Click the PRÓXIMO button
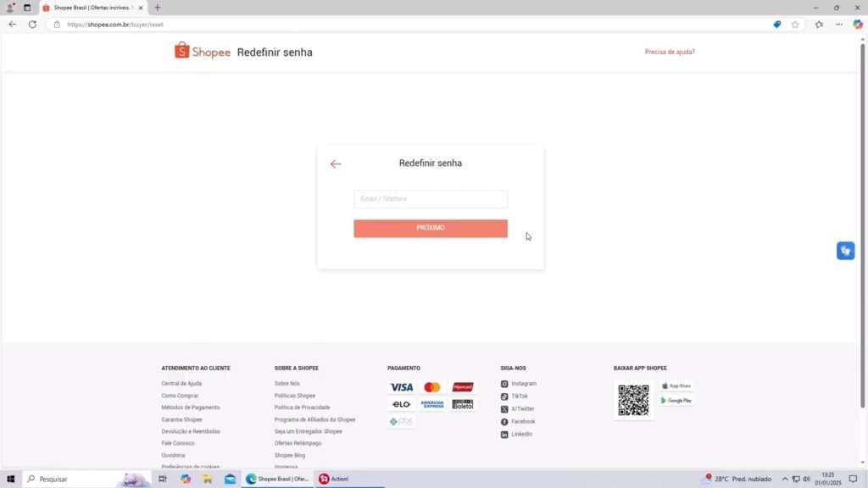The height and width of the screenshot is (488, 868). (x=431, y=228)
